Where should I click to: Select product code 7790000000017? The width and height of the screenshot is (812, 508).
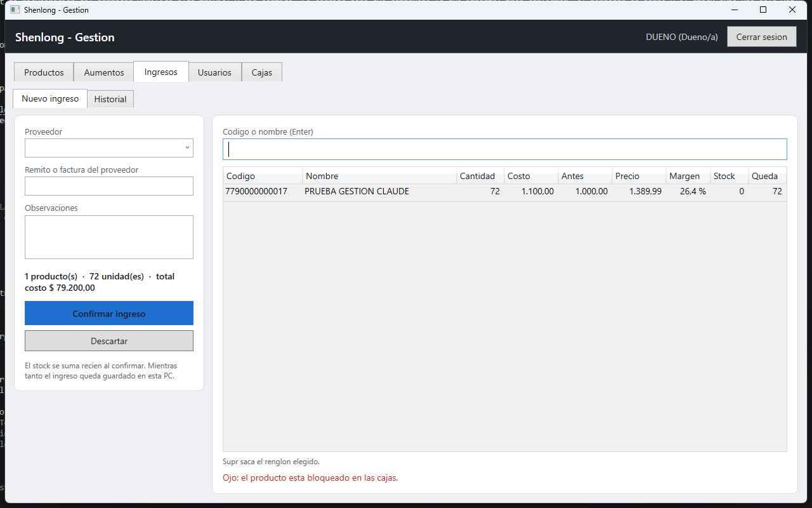coord(256,191)
